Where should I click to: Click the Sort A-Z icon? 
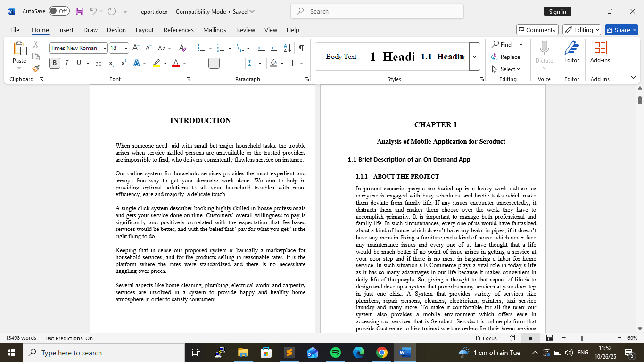tap(287, 48)
